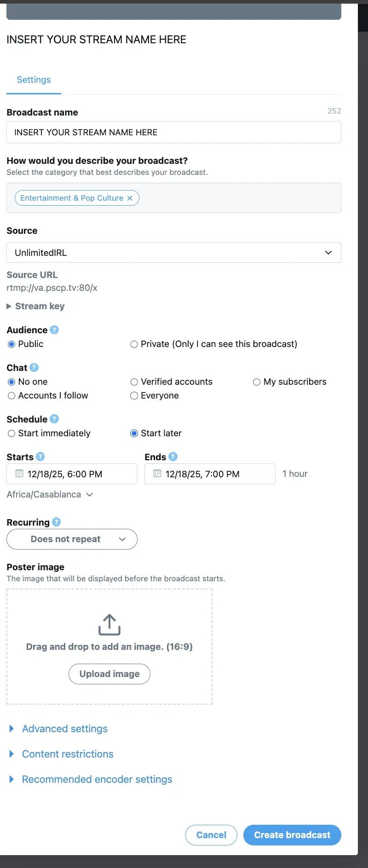This screenshot has height=868, width=368.
Task: Open the Does not repeat dropdown
Action: pyautogui.click(x=72, y=539)
